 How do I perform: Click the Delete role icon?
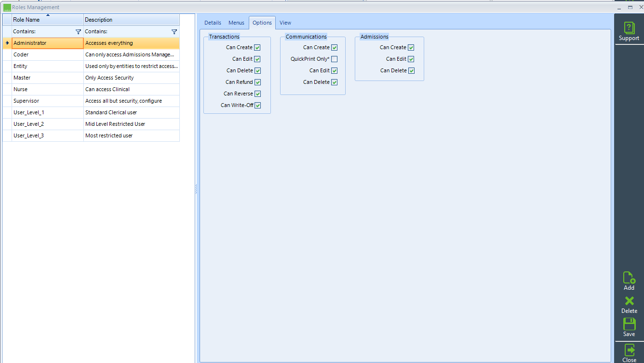coord(629,301)
